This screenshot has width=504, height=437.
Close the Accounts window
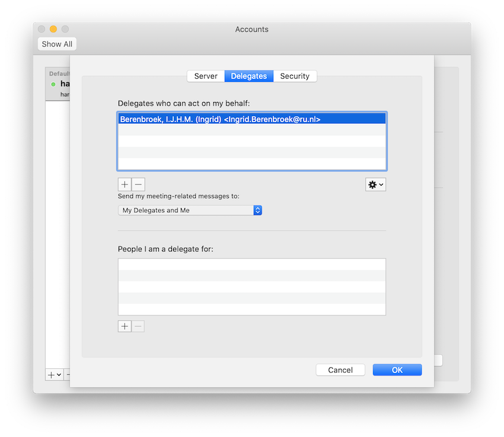tap(42, 29)
